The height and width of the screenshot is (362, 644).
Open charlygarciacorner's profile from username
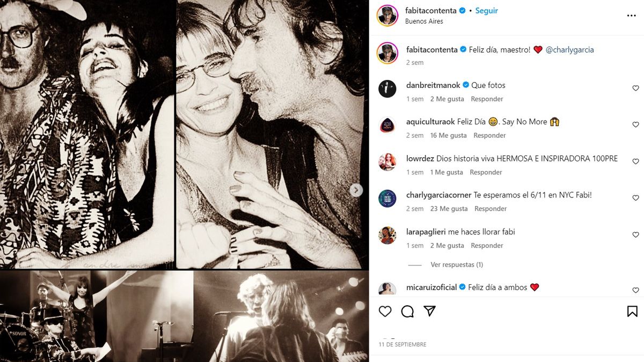[438, 195]
